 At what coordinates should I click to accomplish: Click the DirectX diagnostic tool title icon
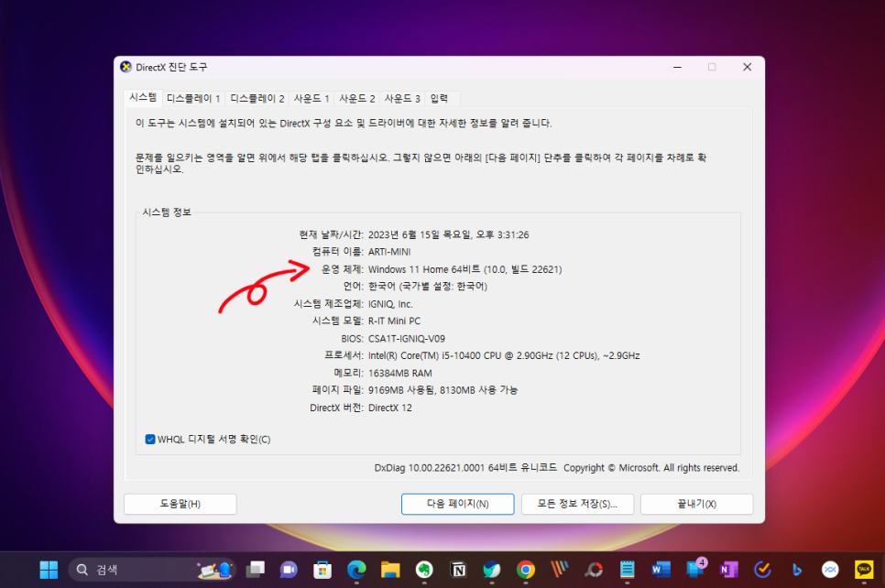coord(126,67)
